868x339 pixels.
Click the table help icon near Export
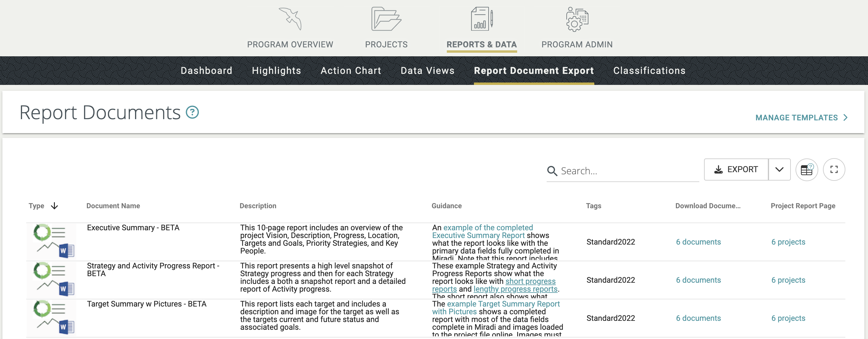pyautogui.click(x=807, y=169)
